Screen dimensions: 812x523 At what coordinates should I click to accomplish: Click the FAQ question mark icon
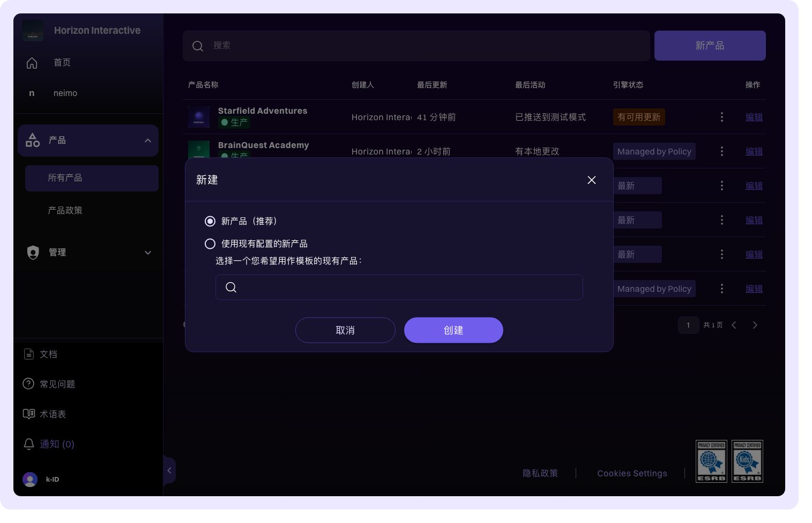click(x=28, y=384)
